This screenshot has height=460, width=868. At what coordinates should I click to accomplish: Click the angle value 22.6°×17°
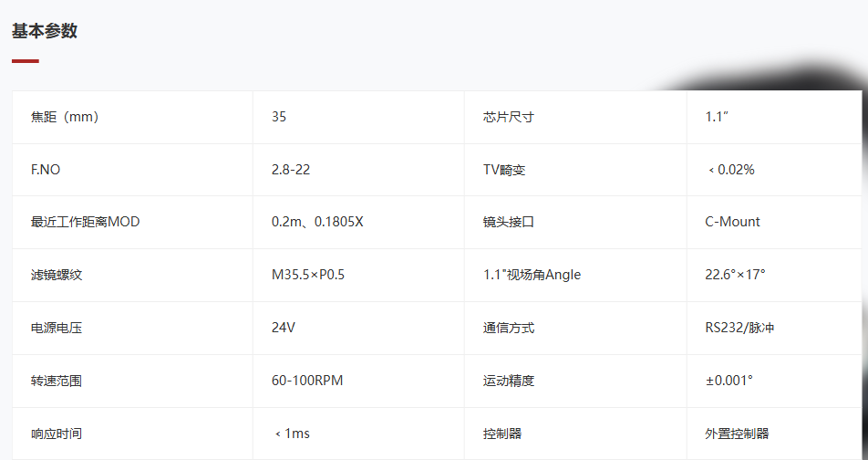click(x=735, y=275)
